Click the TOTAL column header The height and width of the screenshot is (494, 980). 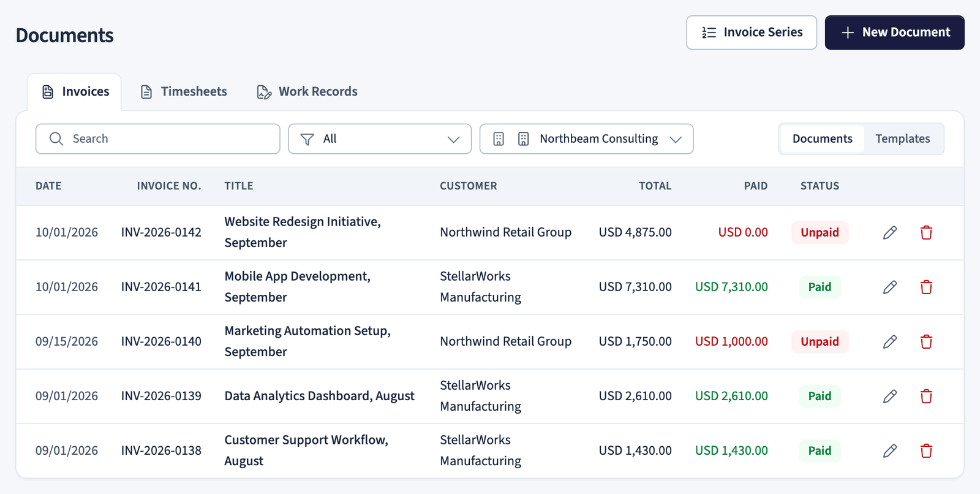coord(655,186)
